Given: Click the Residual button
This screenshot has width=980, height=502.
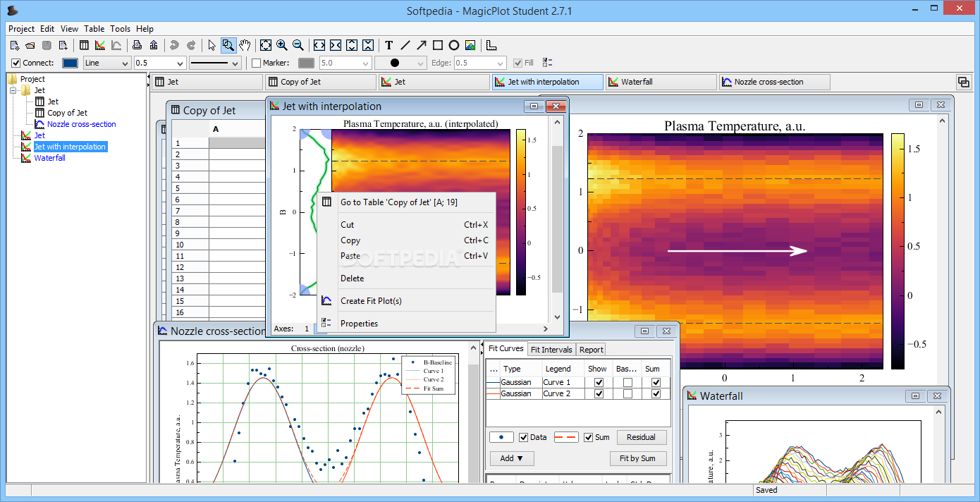Looking at the screenshot, I should 641,437.
